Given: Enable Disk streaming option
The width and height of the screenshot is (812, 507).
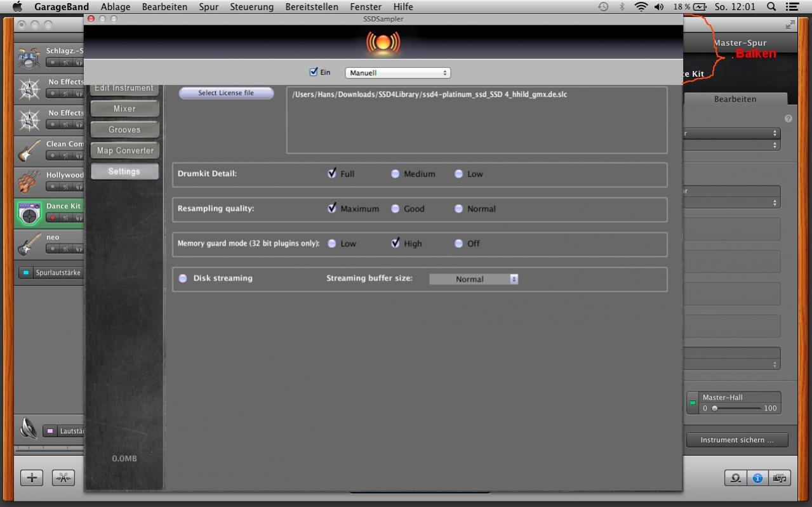Looking at the screenshot, I should click(183, 279).
